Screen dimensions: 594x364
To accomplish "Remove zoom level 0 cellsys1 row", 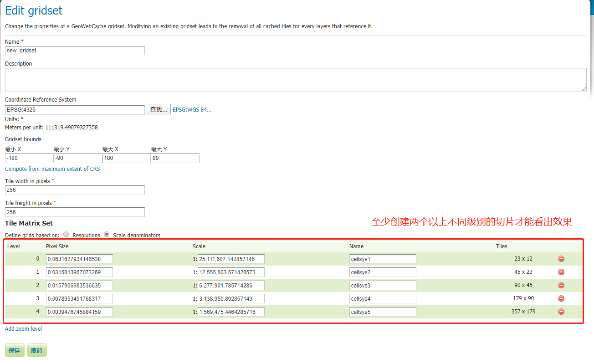I will 561,259.
